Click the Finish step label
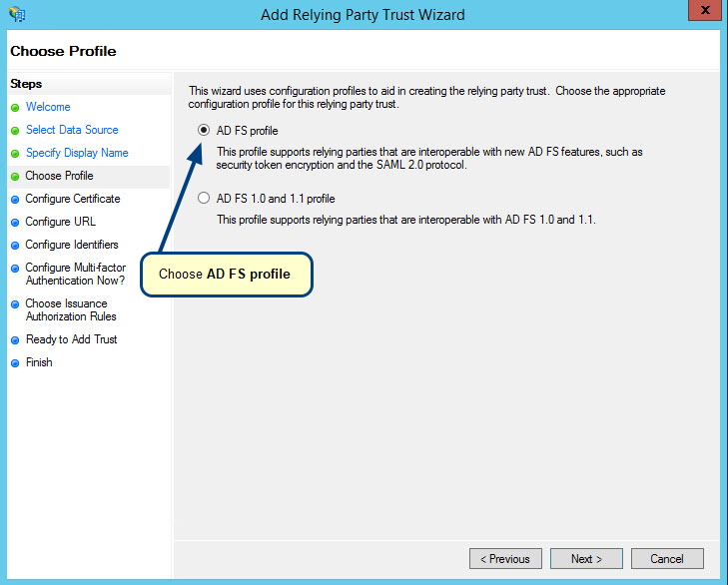 click(39, 362)
